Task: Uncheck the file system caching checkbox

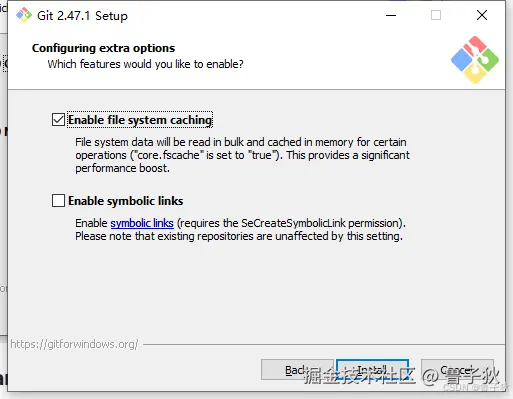Action: point(58,120)
